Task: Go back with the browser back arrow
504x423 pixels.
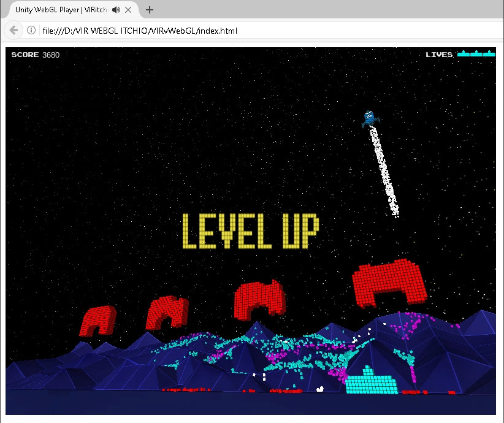Action: click(13, 31)
